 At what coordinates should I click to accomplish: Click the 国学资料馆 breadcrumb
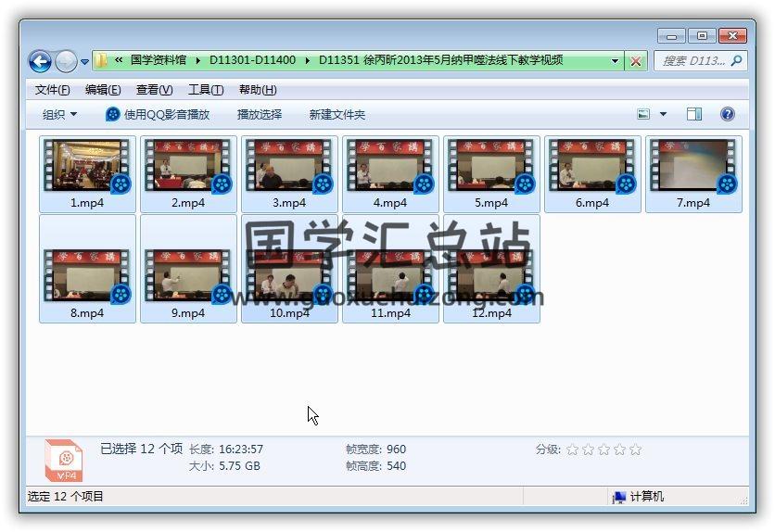(x=159, y=60)
